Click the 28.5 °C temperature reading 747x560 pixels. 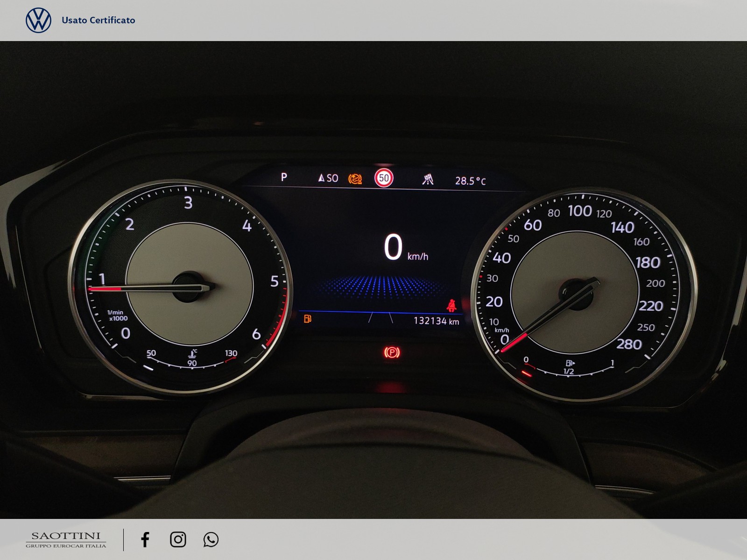click(x=470, y=181)
